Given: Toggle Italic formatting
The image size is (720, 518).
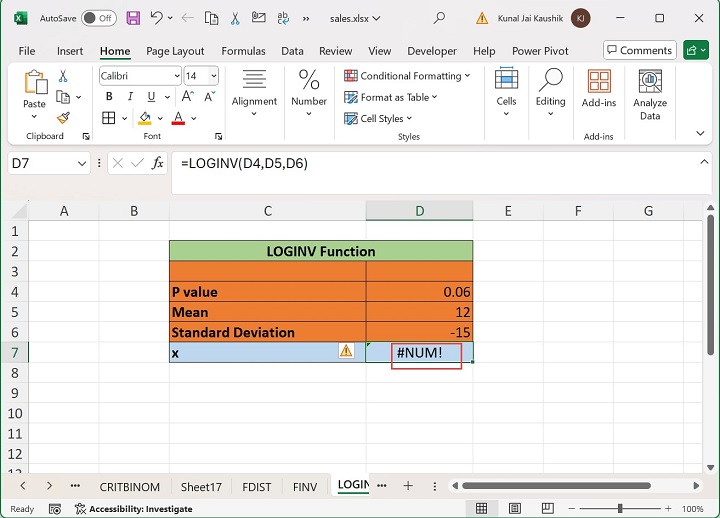Looking at the screenshot, I should pyautogui.click(x=130, y=96).
